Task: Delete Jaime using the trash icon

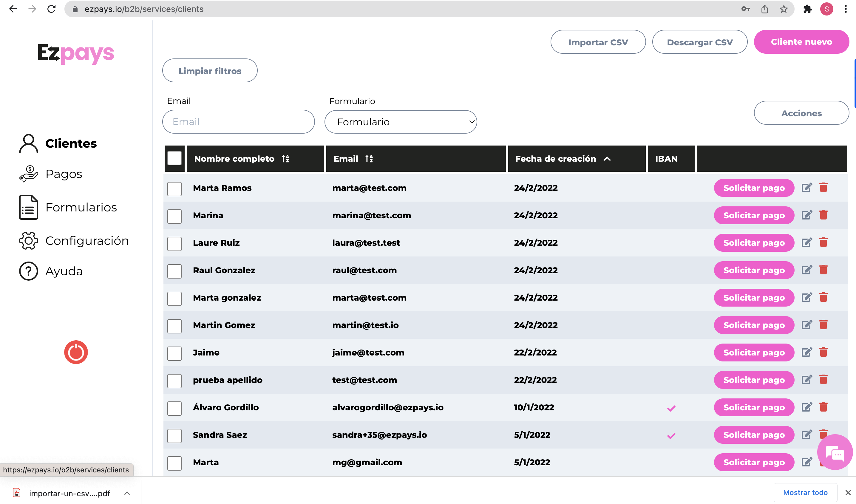Action: click(x=823, y=352)
